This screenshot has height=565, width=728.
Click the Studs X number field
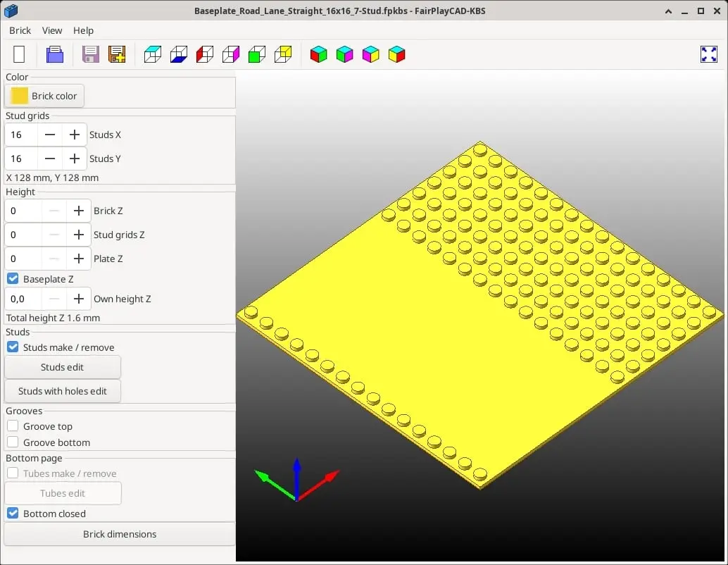(x=21, y=135)
